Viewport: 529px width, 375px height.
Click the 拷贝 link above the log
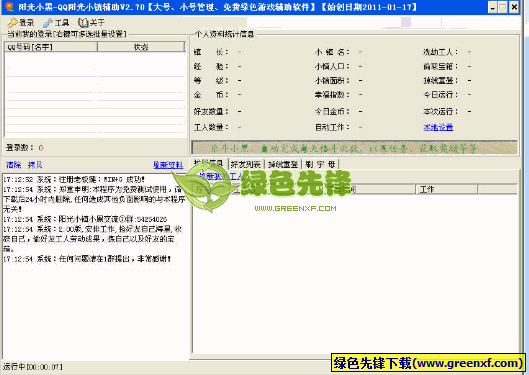pyautogui.click(x=35, y=165)
